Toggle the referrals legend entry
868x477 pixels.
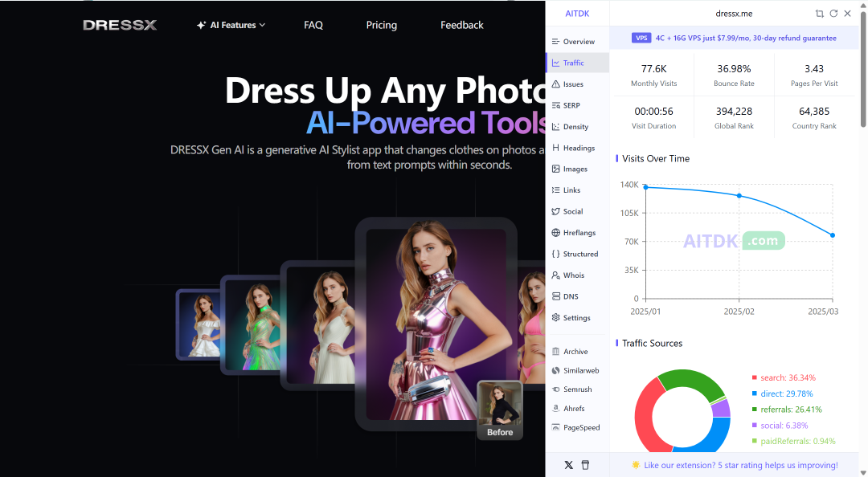click(x=787, y=410)
